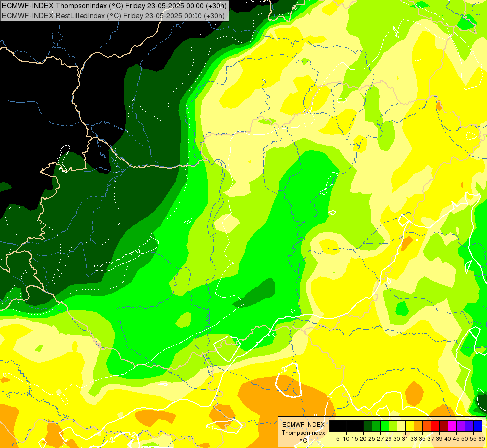Click the legend tick label 27

tap(380, 439)
